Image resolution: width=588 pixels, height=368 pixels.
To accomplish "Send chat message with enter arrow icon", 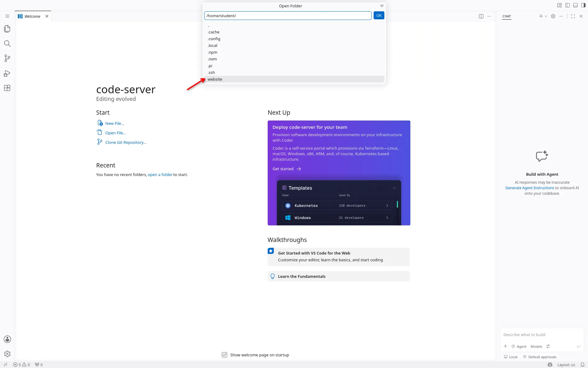I will [579, 346].
